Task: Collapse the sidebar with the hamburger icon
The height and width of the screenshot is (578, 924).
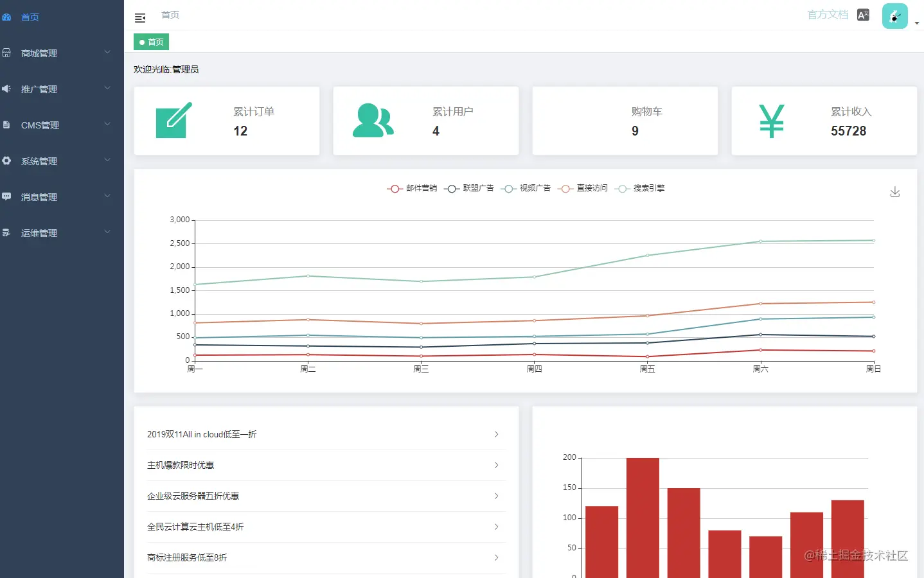Action: [x=140, y=18]
